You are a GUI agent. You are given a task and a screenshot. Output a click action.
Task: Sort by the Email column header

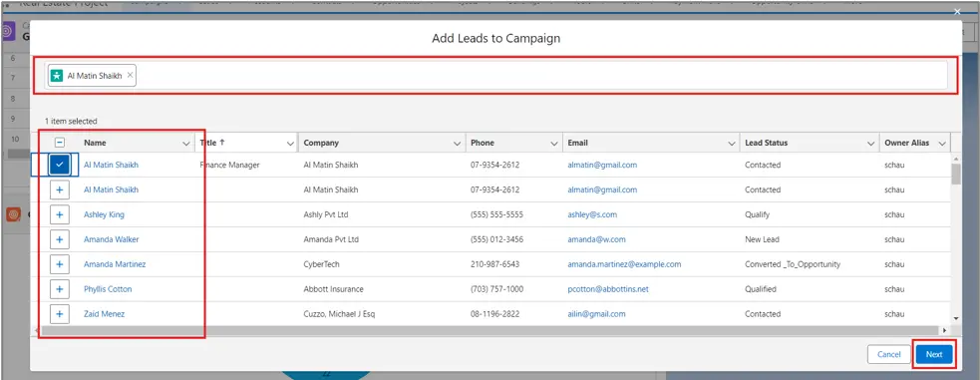click(x=577, y=143)
